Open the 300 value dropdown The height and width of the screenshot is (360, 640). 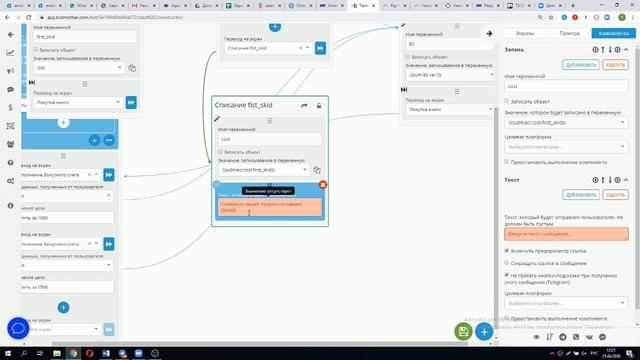[80, 68]
